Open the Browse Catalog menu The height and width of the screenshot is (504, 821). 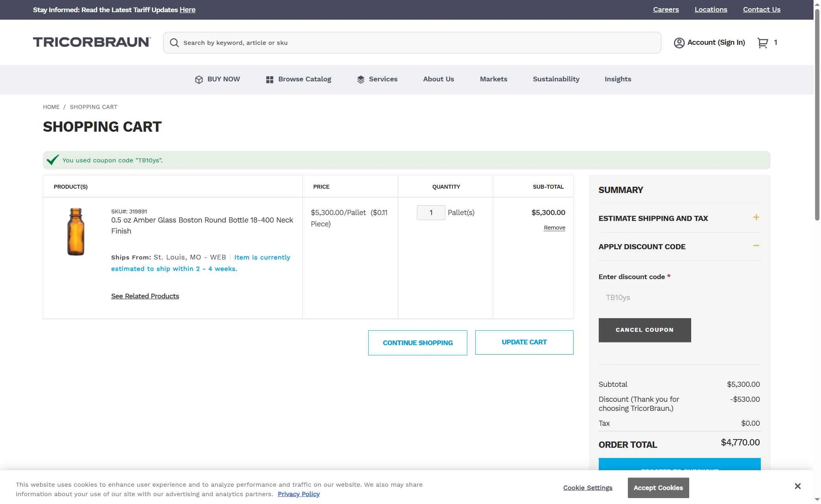299,79
